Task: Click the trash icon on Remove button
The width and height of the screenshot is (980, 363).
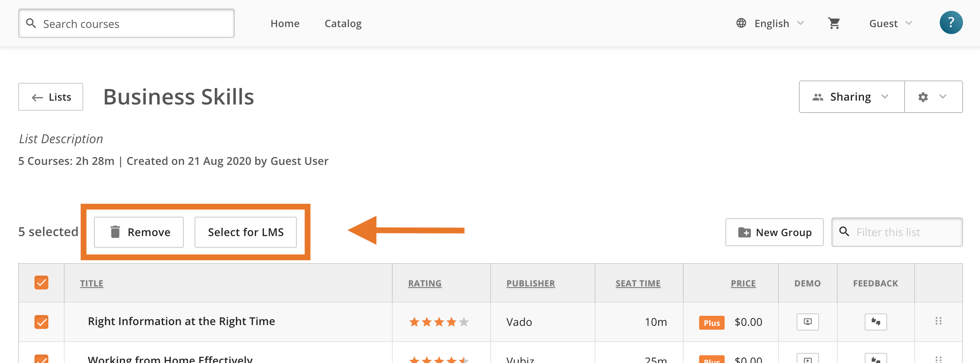Action: (x=115, y=231)
